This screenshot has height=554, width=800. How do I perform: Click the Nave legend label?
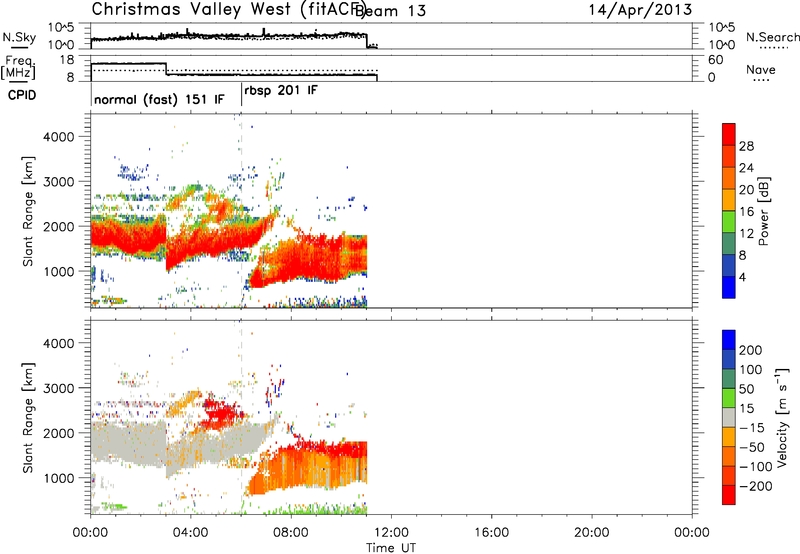coord(761,69)
